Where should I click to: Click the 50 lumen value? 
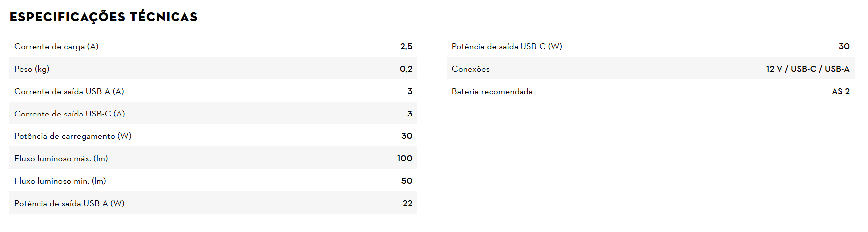pos(407,181)
